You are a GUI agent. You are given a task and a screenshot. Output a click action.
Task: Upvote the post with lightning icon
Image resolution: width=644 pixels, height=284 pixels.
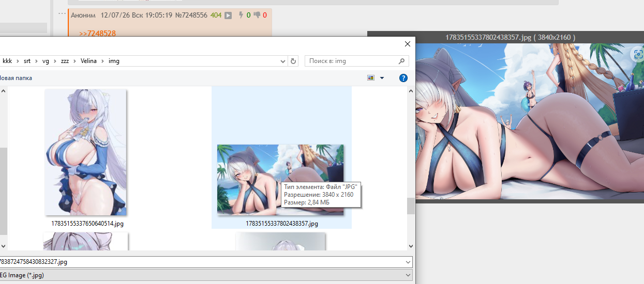coord(241,15)
